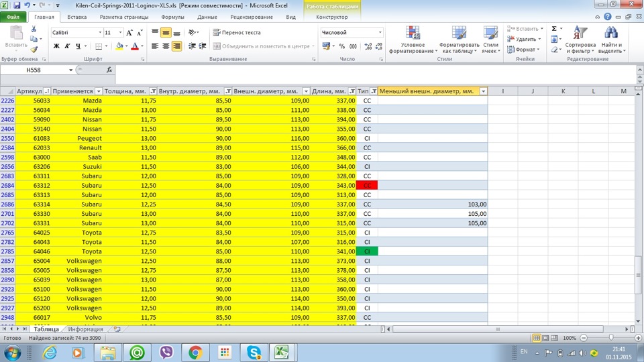Click the Save icon in quick access toolbar
The image size is (644, 362).
[x=17, y=5]
